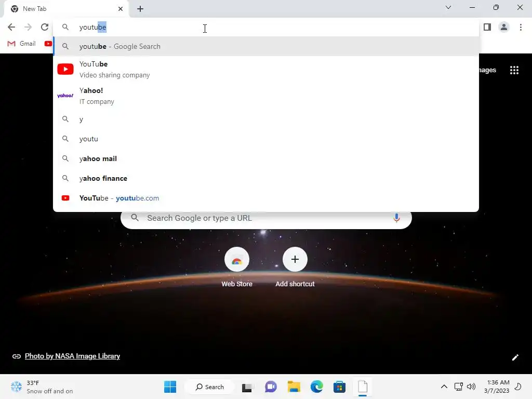Open the YouTube bookmark icon in bookmarks bar
The image size is (532, 399).
pyautogui.click(x=48, y=44)
